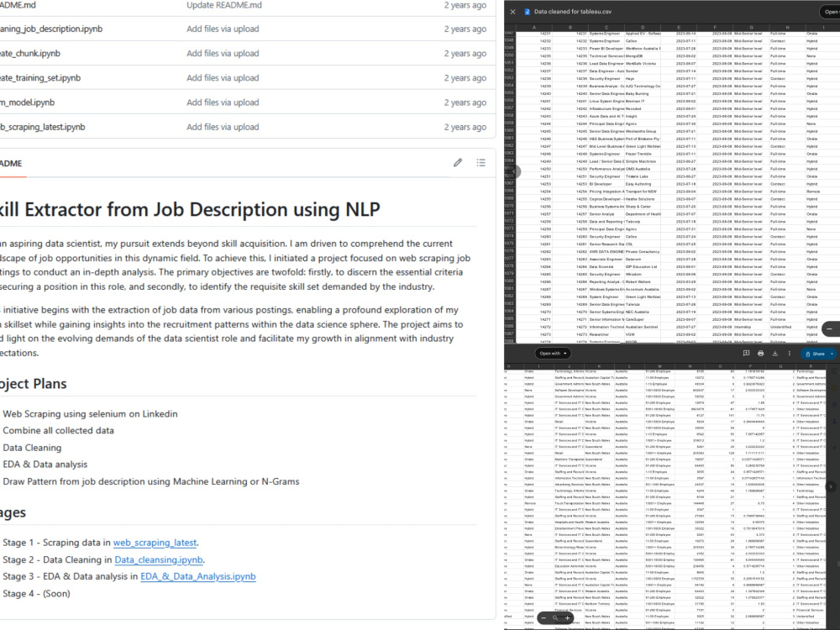Open the web_scraping_latest link
Viewport: 840px width, 630px height.
coord(155,543)
